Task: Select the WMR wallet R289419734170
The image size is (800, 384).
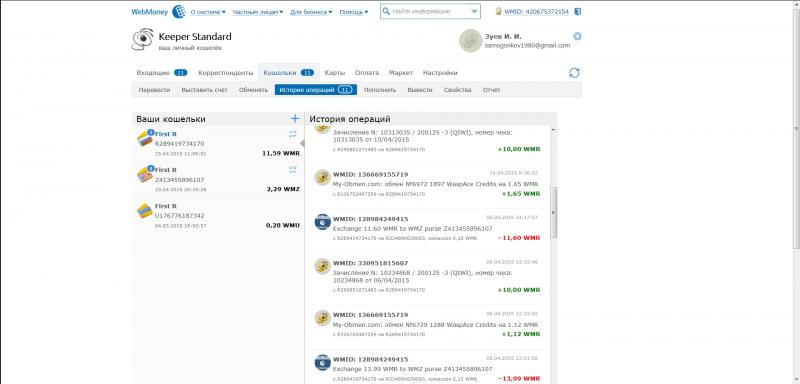Action: tap(218, 143)
